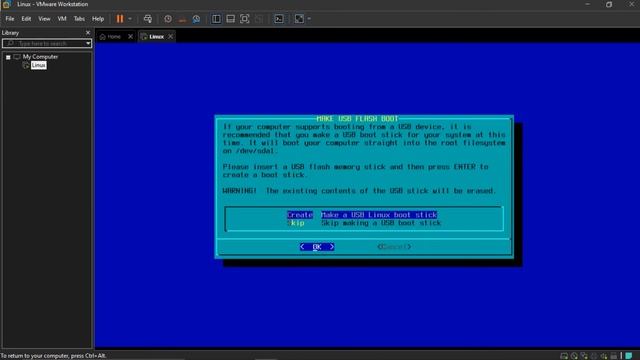Click the network adapter status icon
This screenshot has width=640, height=360.
click(584, 356)
